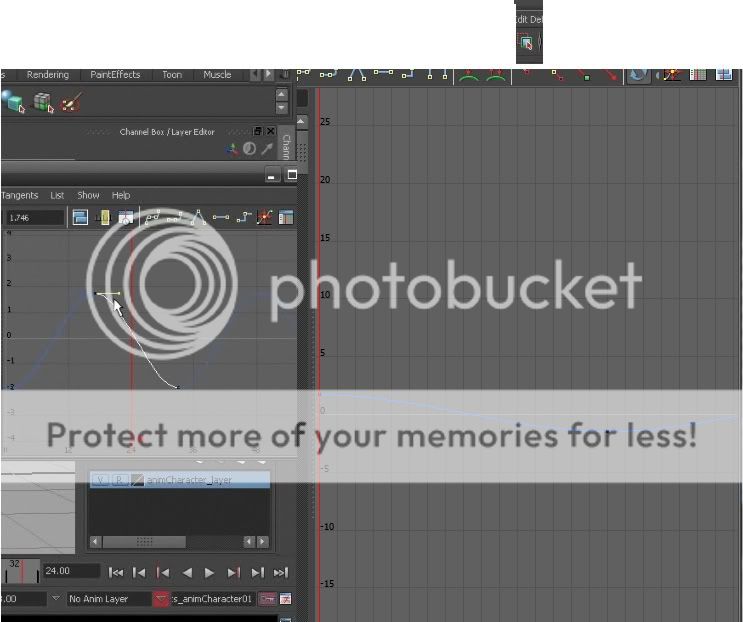Open the Dope Sheet icon in Graph Editor

point(286,217)
